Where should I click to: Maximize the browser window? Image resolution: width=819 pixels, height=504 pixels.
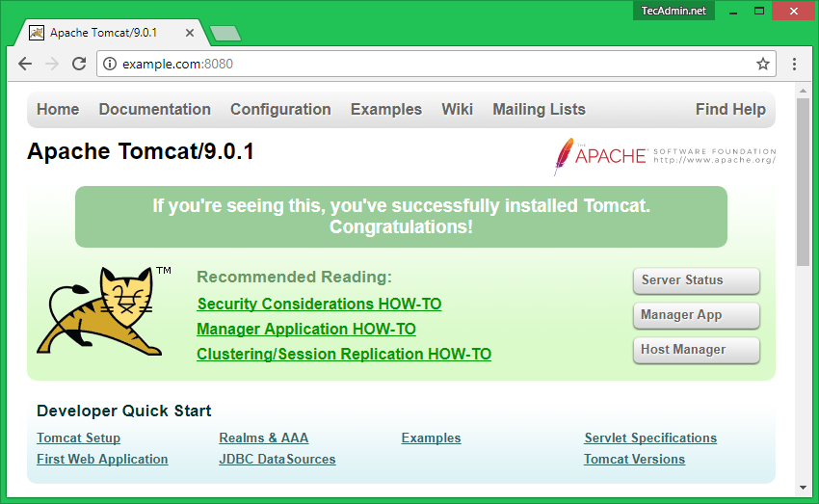pyautogui.click(x=759, y=11)
